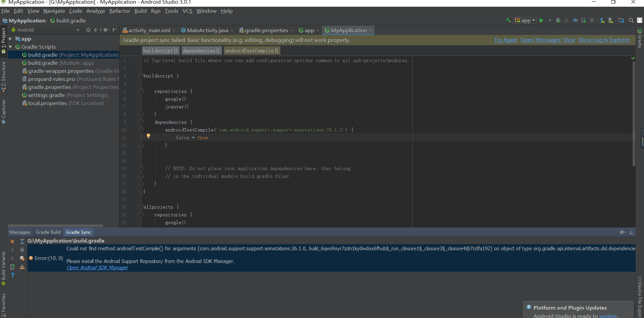The width and height of the screenshot is (644, 318).
Task: Run the app with green play button
Action: (x=541, y=20)
